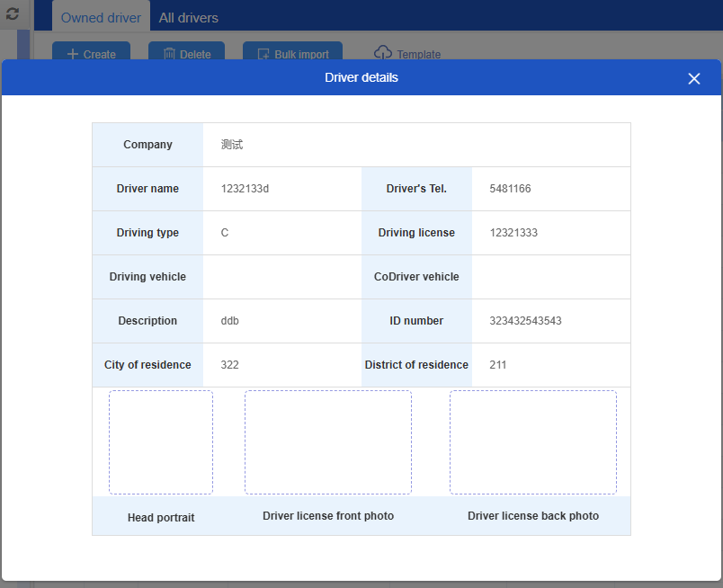Click the Driver's Tel. number 5481166
The width and height of the screenshot is (723, 588).
click(x=510, y=189)
